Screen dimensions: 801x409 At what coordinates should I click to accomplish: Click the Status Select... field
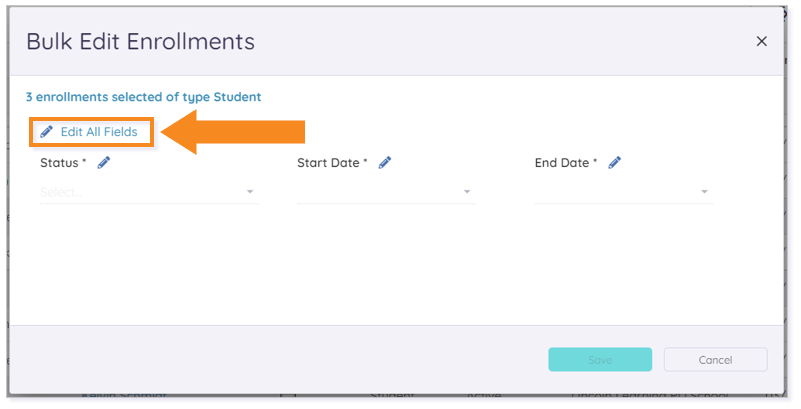coord(149,193)
